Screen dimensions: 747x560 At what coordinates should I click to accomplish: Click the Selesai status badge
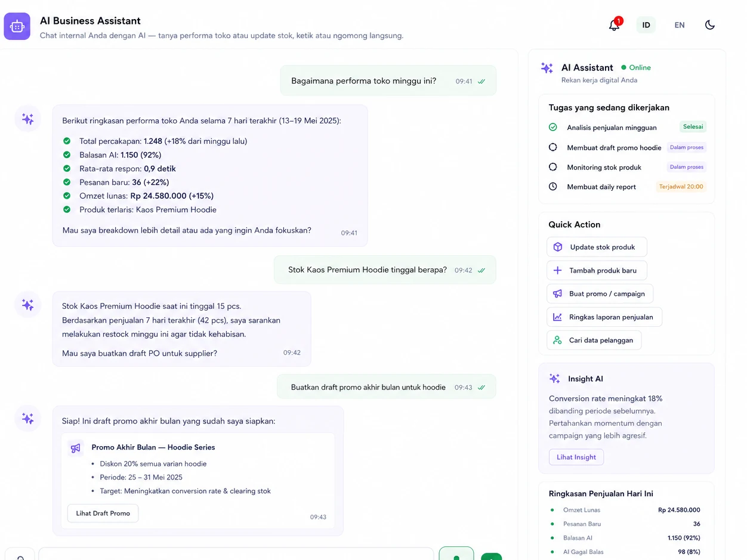pos(693,127)
